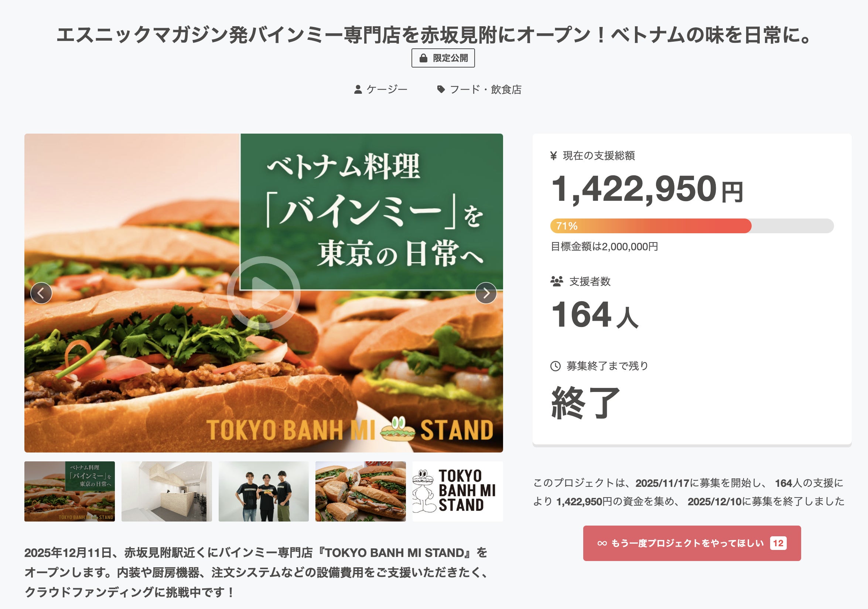Select the assorted banh mi sandwiches thumbnail

[360, 491]
